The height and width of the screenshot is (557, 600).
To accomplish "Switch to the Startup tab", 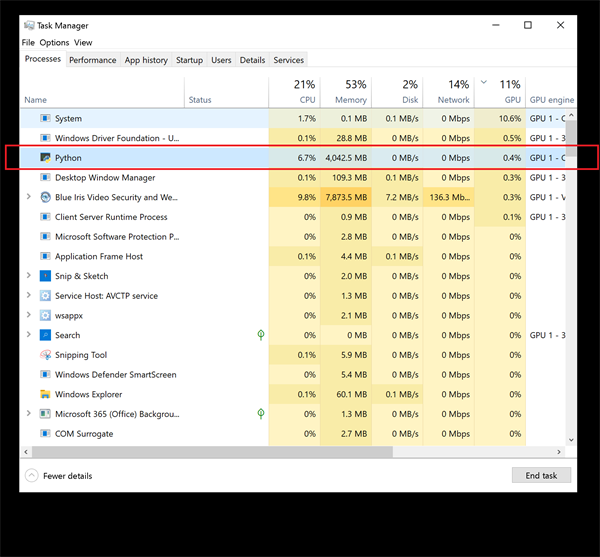I will (189, 60).
